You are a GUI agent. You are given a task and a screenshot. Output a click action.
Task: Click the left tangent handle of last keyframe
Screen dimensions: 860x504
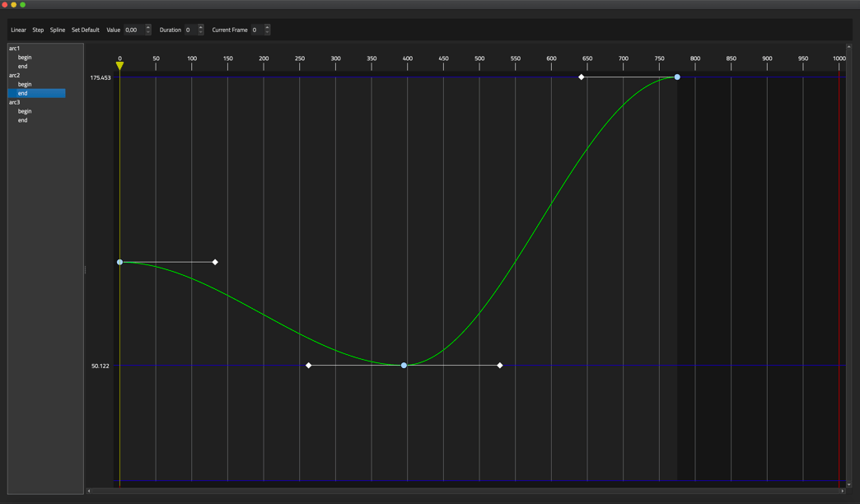[x=582, y=77]
